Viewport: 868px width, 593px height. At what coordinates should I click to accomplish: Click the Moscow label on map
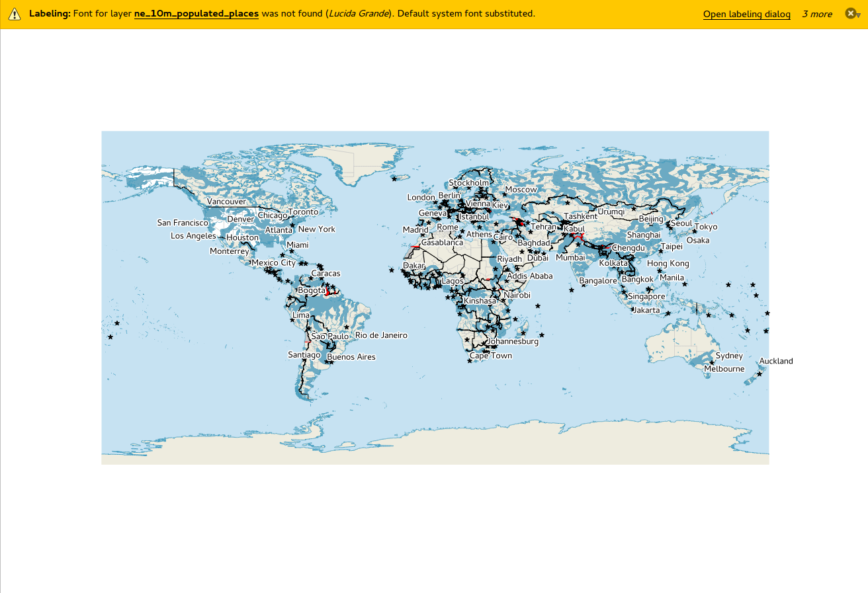coord(521,190)
